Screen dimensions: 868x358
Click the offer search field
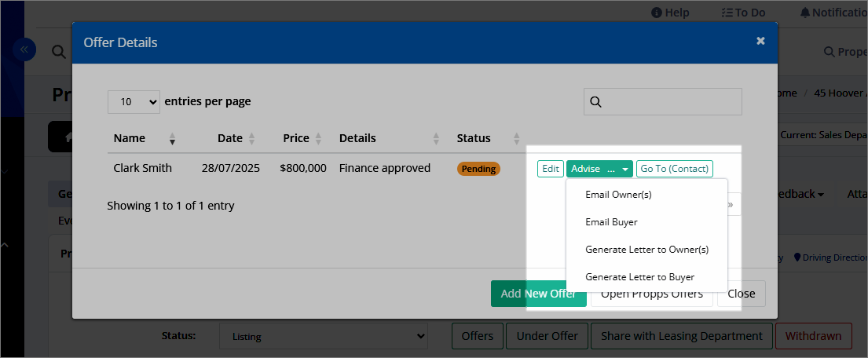663,102
